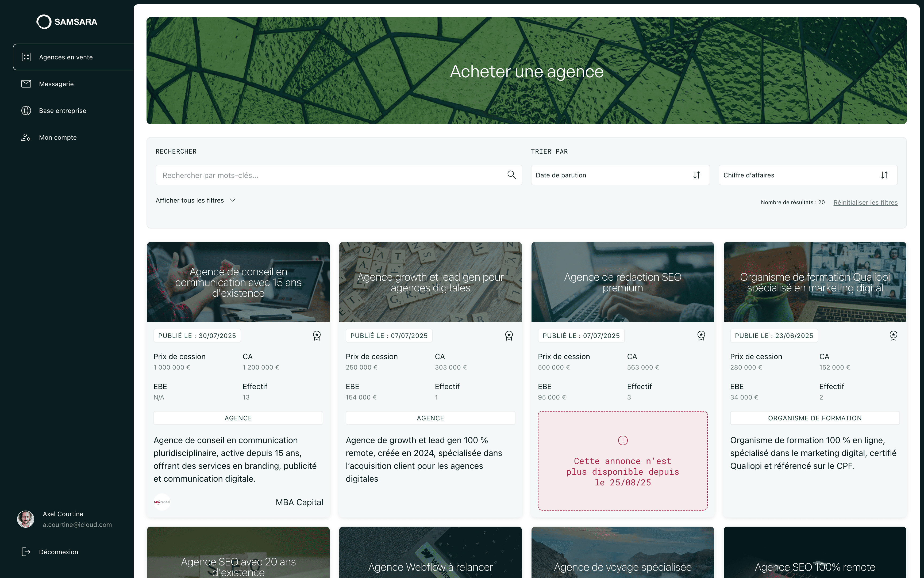Viewport: 924px width, 578px height.
Task: Open Mon compte in the sidebar
Action: (58, 137)
